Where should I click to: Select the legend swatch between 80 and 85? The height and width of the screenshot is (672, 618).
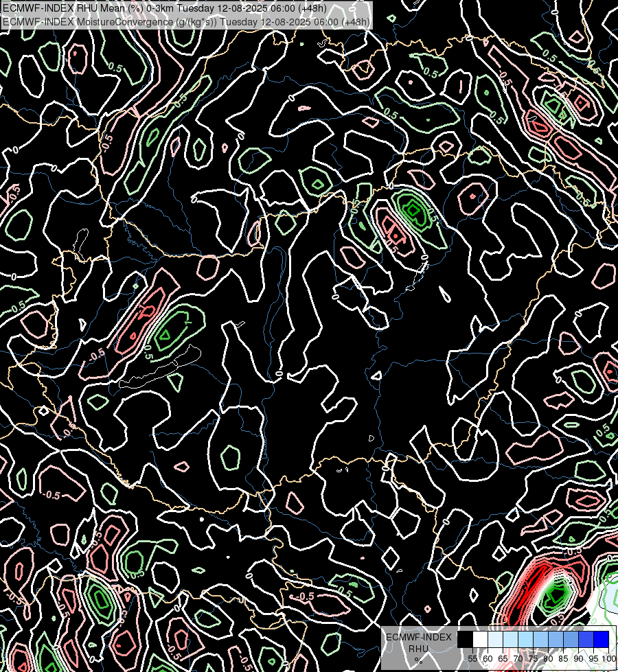[x=556, y=639]
